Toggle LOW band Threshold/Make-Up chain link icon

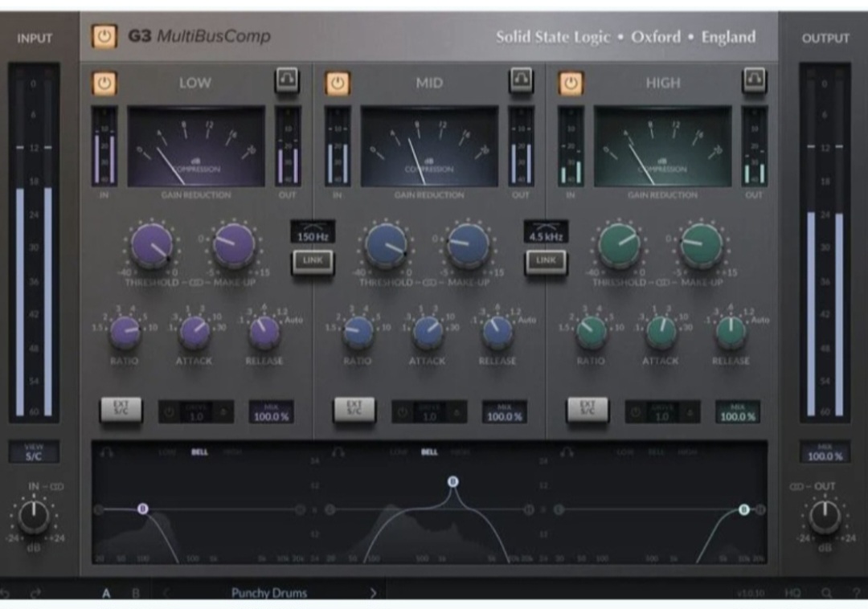pyautogui.click(x=196, y=283)
